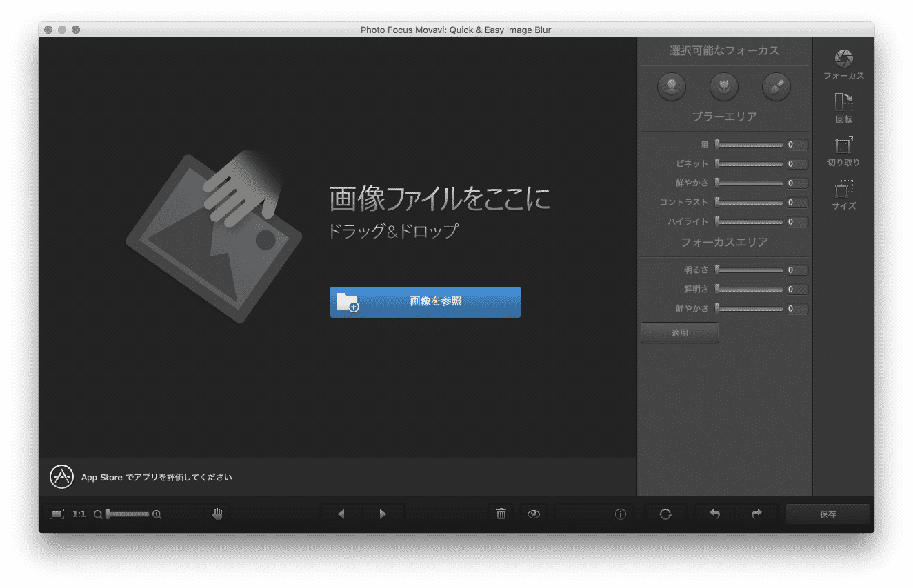Open App Store rating link
This screenshot has height=588, width=913.
tap(157, 477)
